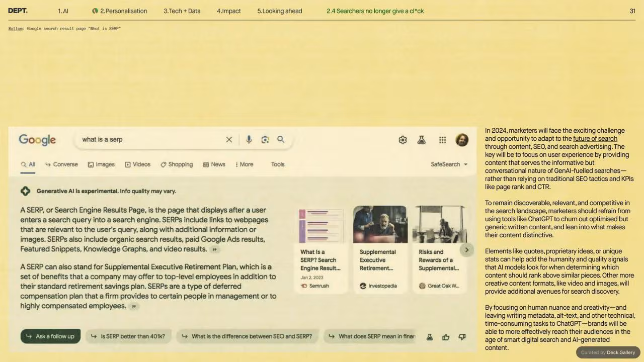Click the flask icon beside thumbs up
Image resolution: width=644 pixels, height=362 pixels.
430,337
